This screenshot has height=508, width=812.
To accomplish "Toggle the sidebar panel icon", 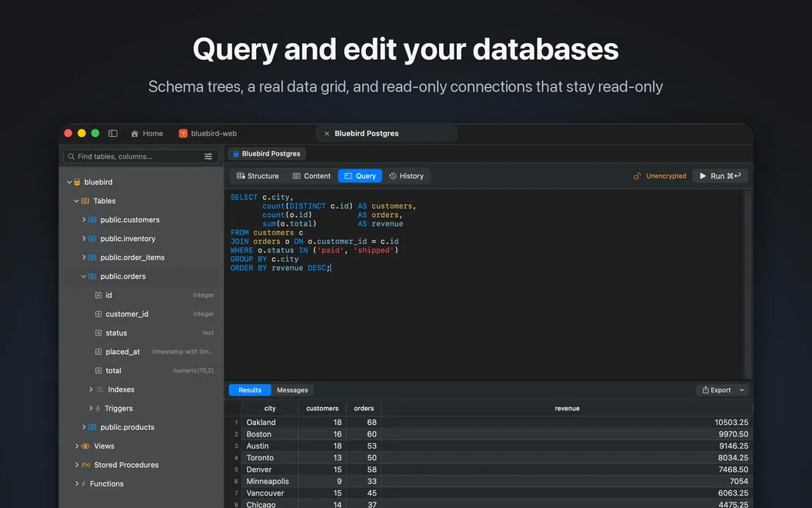I will tap(112, 133).
